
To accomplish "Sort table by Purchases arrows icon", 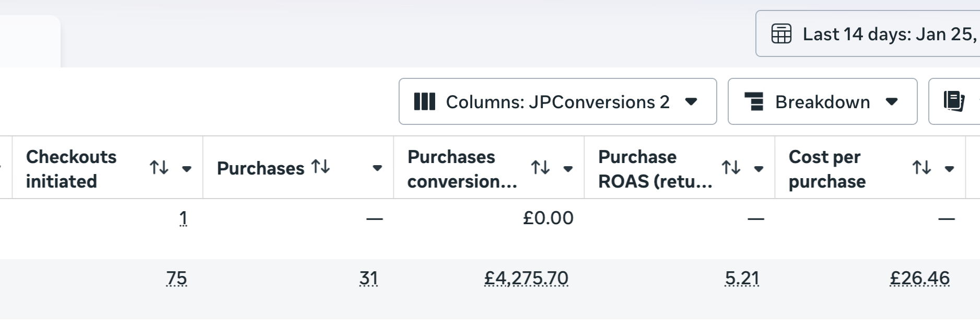I will coord(320,167).
